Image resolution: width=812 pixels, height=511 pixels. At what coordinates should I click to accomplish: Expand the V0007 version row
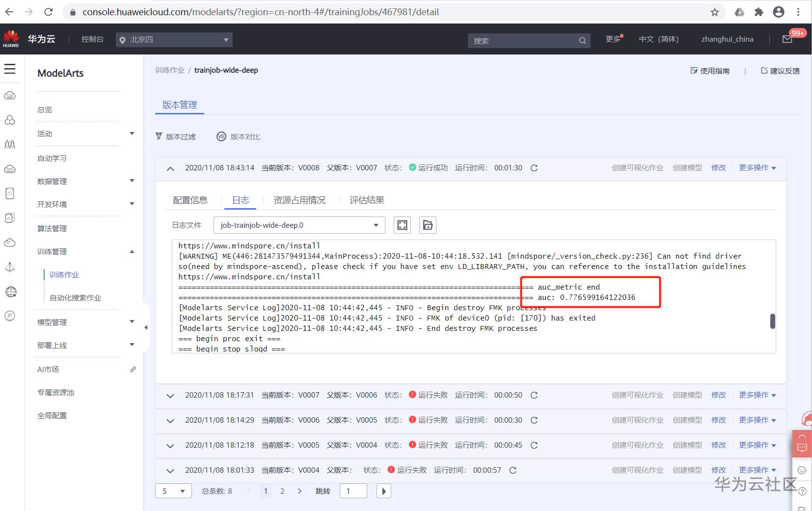tap(170, 396)
